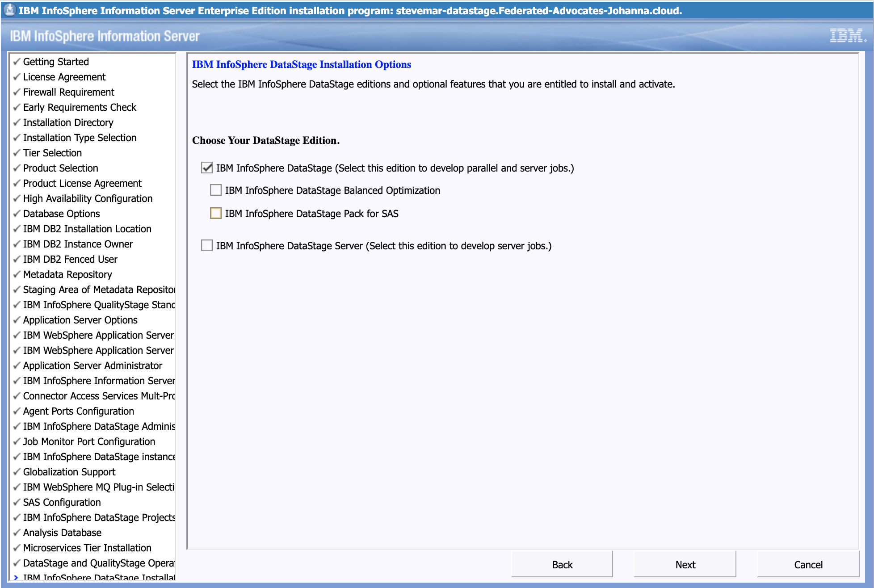This screenshot has height=588, width=874.
Task: Select IBM InfoSphere DataStage Administrator step
Action: 99,426
